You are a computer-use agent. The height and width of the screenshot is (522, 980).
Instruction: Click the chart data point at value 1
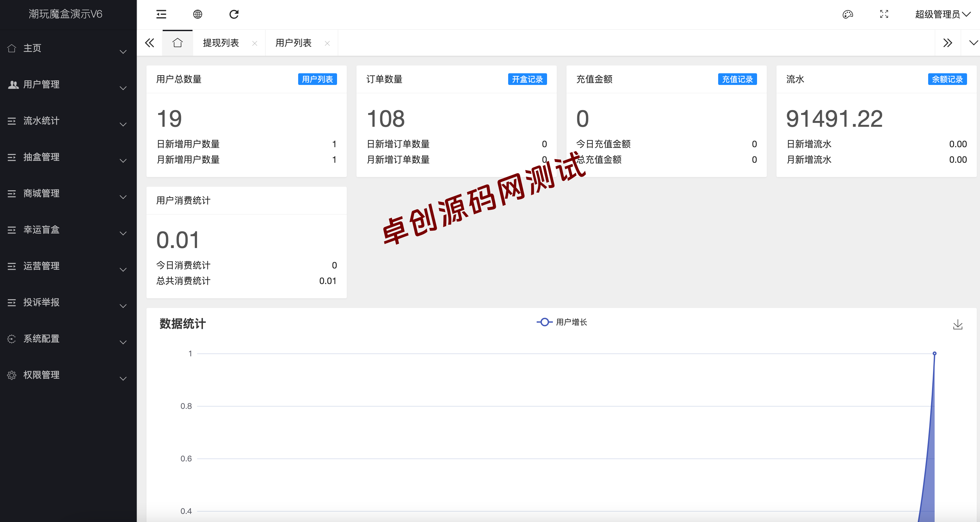pos(934,353)
